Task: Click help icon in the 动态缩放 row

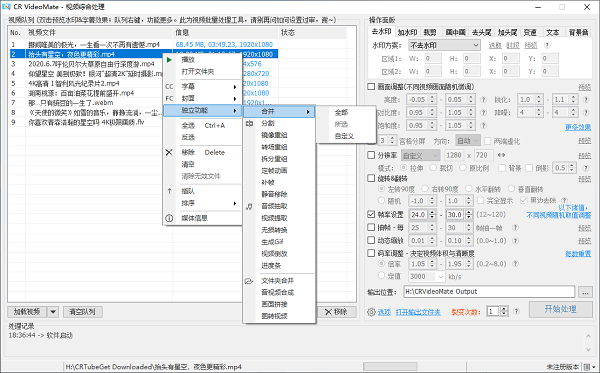Action: [x=515, y=241]
